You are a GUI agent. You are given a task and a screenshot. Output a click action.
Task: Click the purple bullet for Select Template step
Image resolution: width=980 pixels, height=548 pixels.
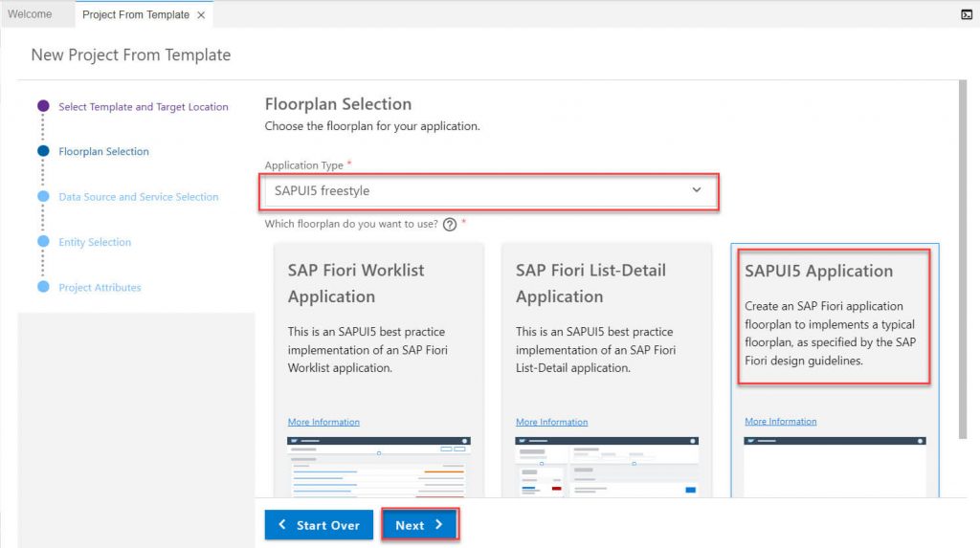(x=43, y=106)
